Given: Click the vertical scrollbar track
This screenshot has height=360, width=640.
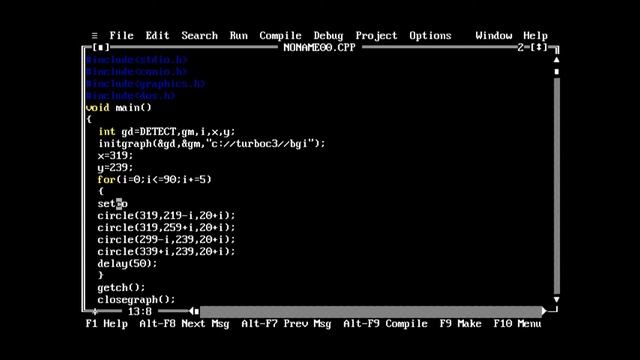Looking at the screenshot, I should 556,186.
